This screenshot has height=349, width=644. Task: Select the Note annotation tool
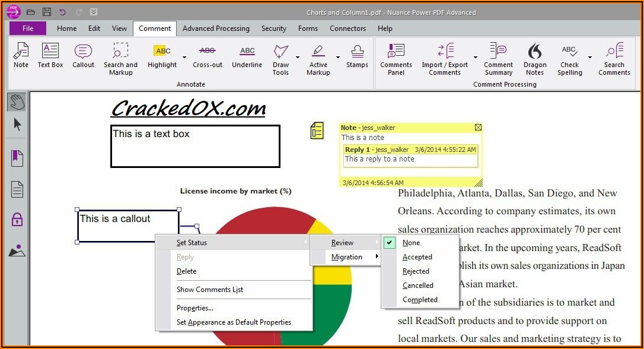click(x=21, y=58)
